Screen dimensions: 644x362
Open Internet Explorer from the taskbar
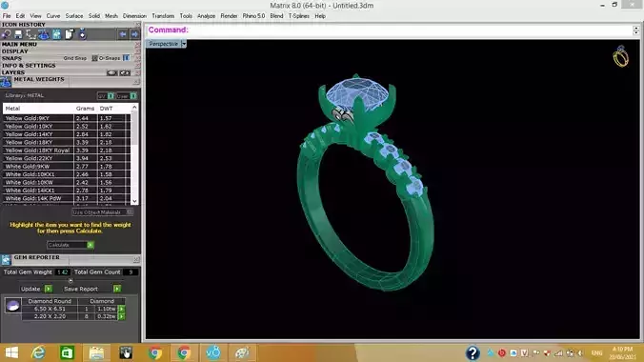[39, 352]
